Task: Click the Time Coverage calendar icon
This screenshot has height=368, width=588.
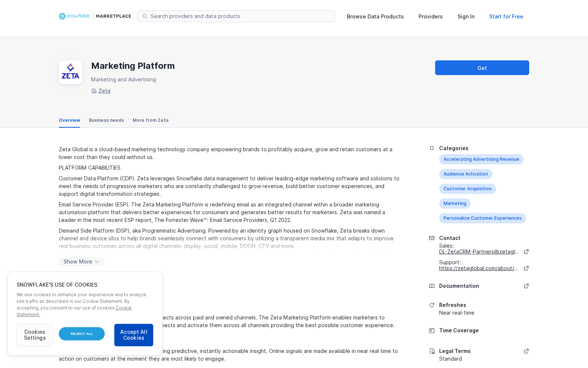Action: pyautogui.click(x=432, y=330)
